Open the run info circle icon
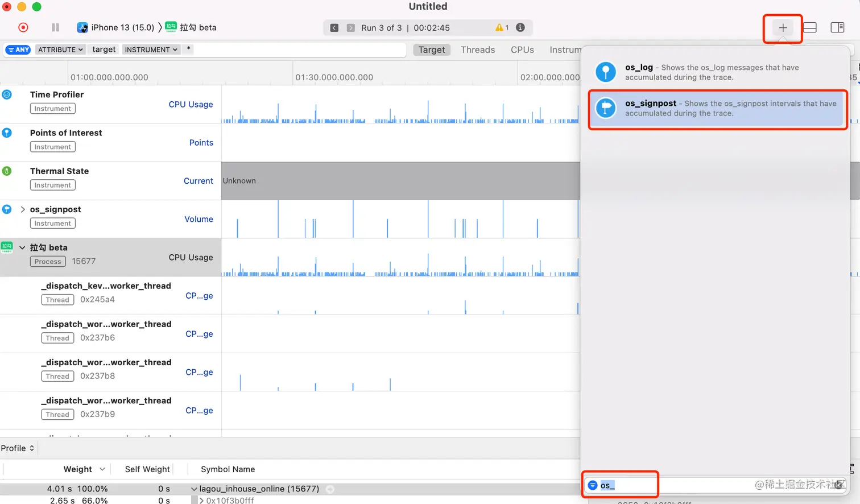 [520, 27]
